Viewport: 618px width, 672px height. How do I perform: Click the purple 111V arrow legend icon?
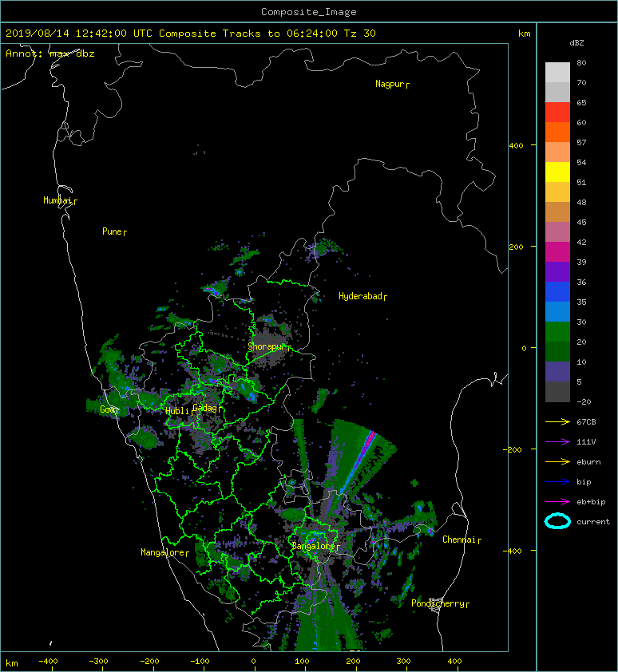(x=557, y=442)
